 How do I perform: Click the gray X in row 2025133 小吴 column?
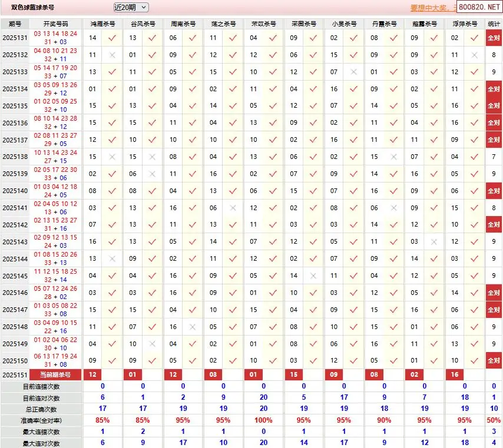(353, 72)
